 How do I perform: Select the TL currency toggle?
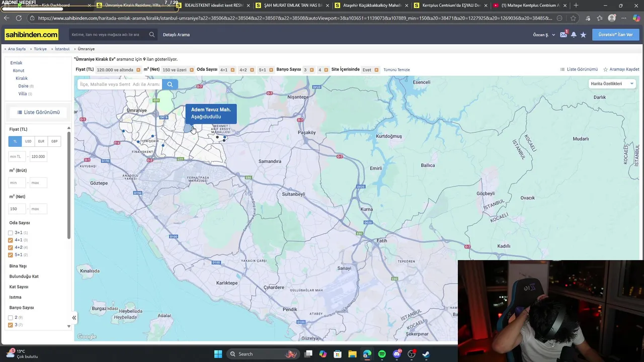(x=15, y=141)
